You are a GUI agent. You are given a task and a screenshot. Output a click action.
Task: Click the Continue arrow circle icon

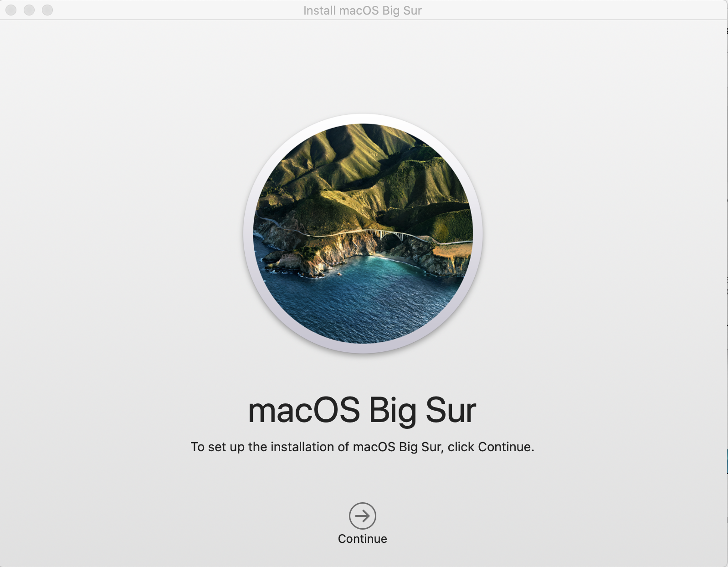[363, 515]
